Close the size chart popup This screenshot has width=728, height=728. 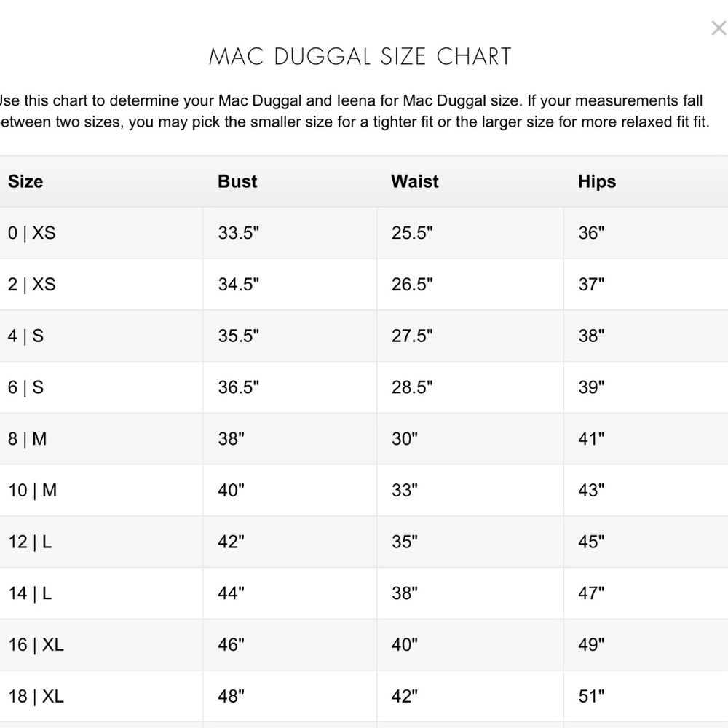pos(718,29)
